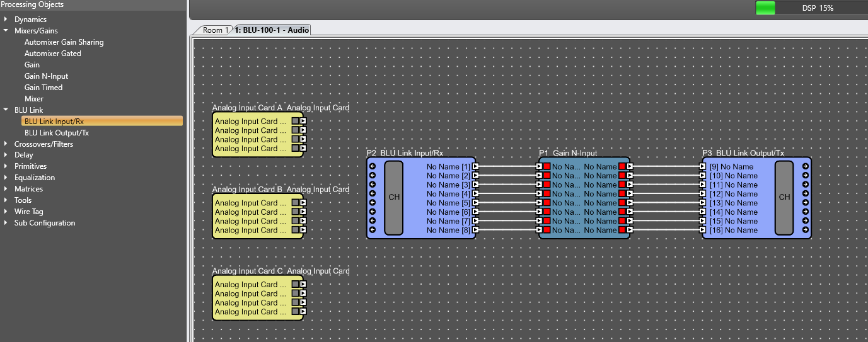Open the CH button on BLU Link Output/Tx block
The image size is (868, 342).
pyautogui.click(x=784, y=198)
